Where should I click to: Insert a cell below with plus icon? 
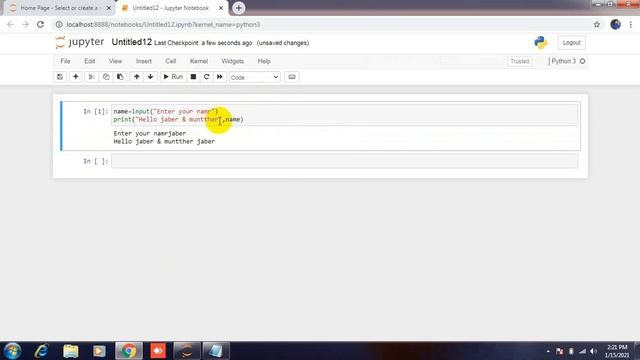tap(76, 77)
